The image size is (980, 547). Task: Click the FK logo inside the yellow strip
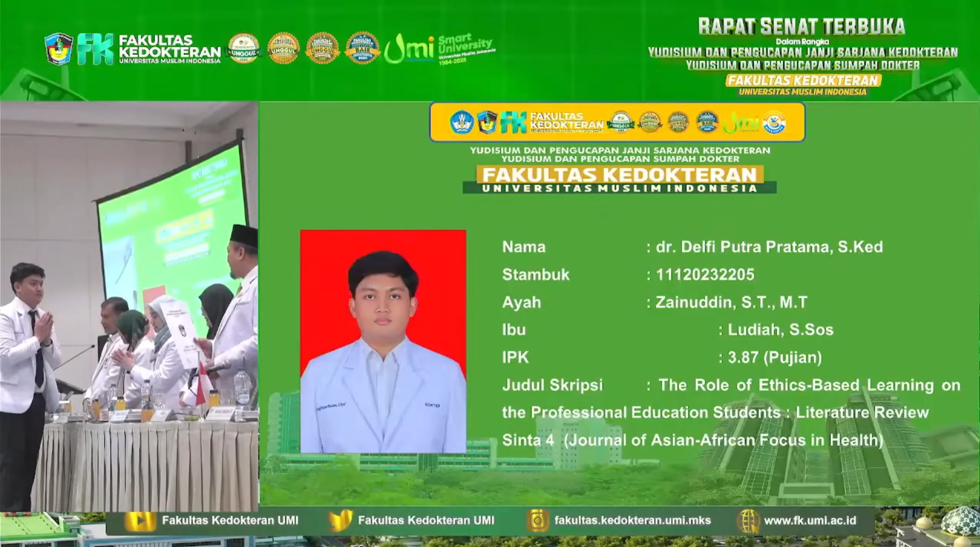coord(513,122)
